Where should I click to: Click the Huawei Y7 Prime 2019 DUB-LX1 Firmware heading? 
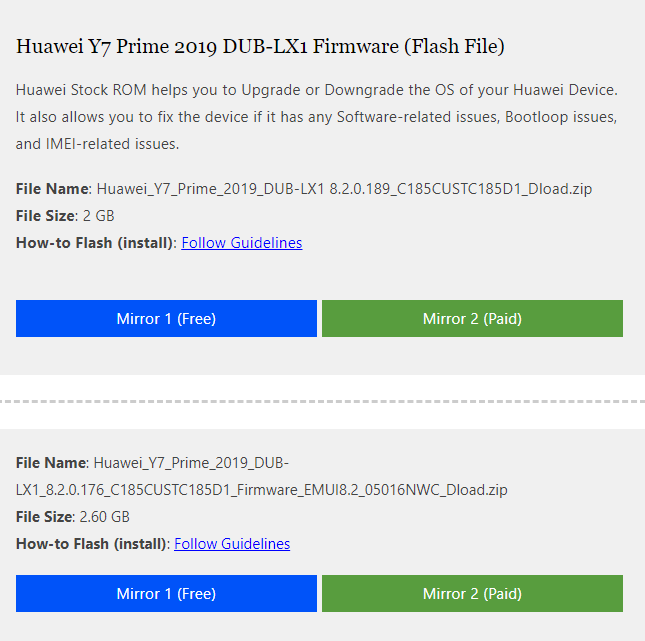click(260, 46)
